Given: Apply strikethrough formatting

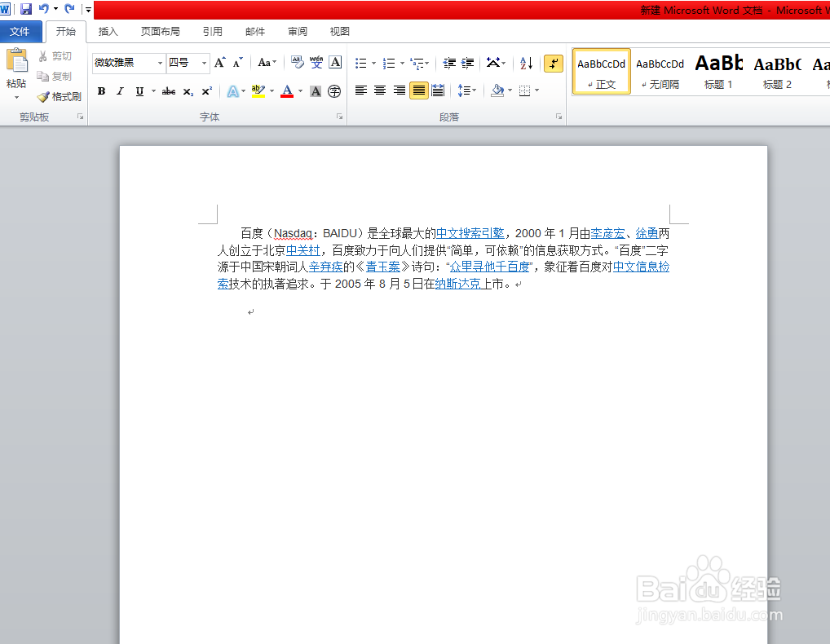Looking at the screenshot, I should (168, 91).
